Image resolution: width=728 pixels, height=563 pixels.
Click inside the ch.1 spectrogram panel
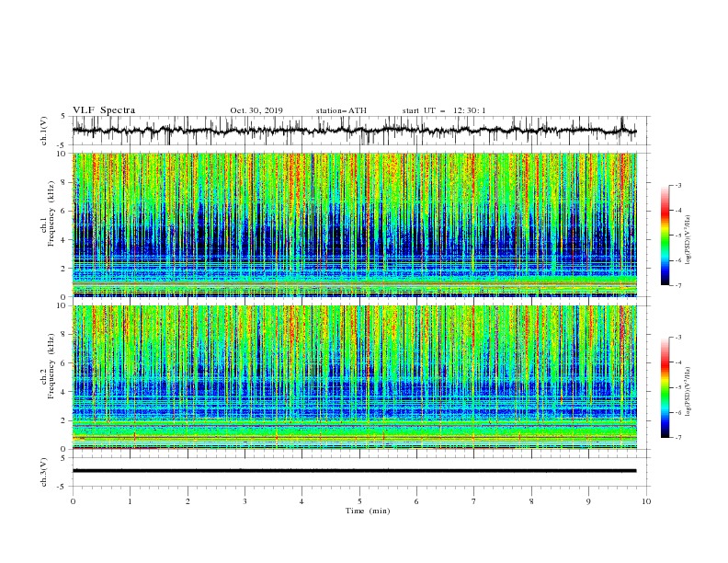point(355,224)
